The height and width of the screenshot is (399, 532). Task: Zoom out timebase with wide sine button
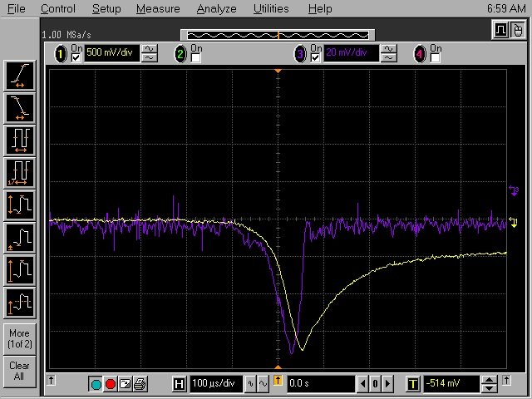tap(263, 384)
